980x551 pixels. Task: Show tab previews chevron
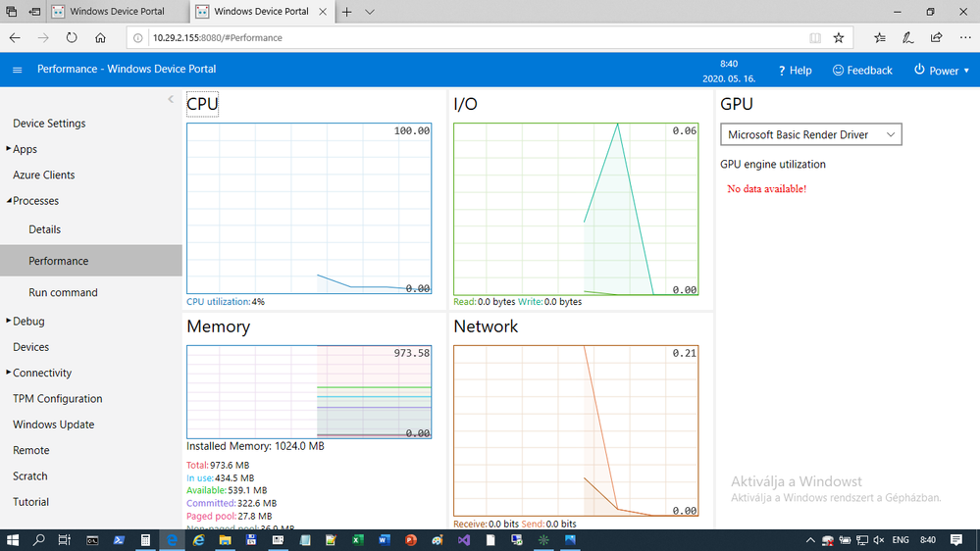pyautogui.click(x=370, y=12)
